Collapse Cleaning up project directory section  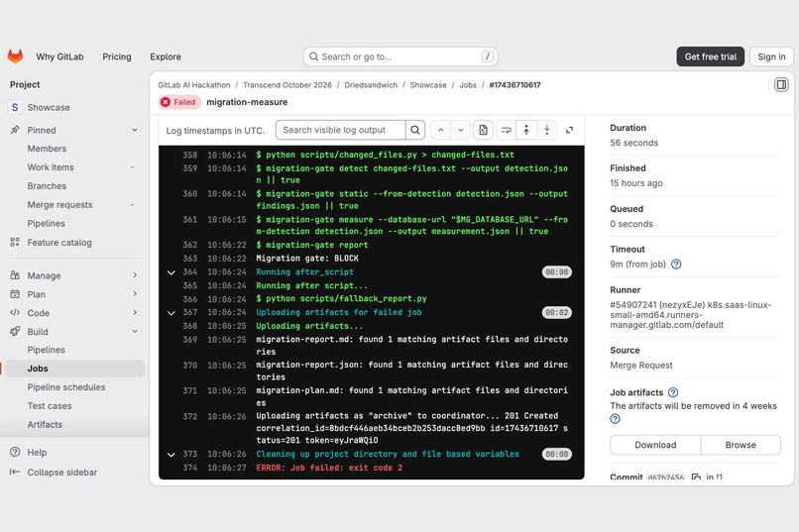(x=171, y=454)
